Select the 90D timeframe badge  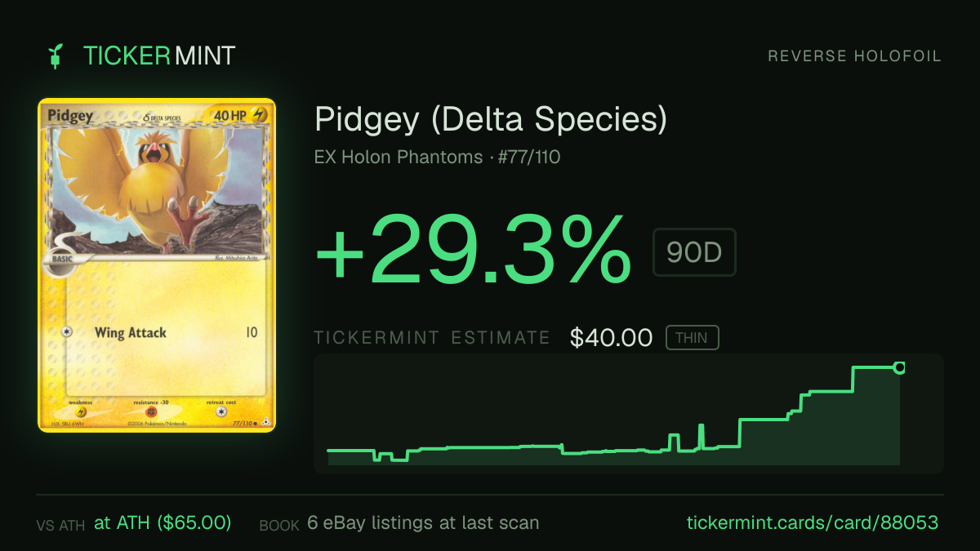[694, 252]
